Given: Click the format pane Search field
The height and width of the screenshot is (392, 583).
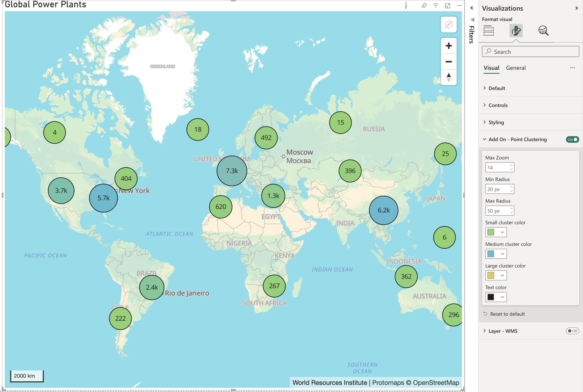Looking at the screenshot, I should [x=530, y=52].
